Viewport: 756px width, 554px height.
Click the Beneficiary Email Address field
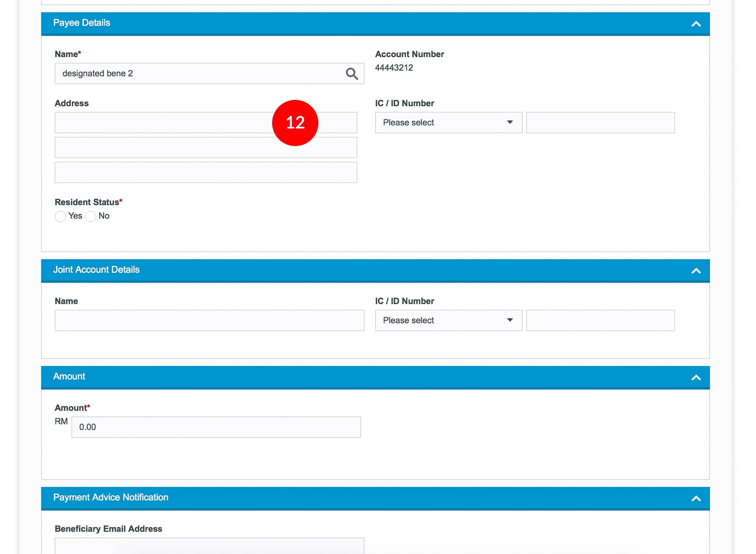[209, 546]
